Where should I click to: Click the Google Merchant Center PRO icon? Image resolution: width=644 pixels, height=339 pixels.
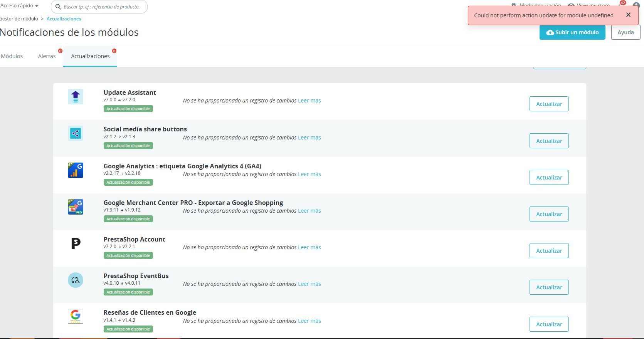pyautogui.click(x=76, y=207)
